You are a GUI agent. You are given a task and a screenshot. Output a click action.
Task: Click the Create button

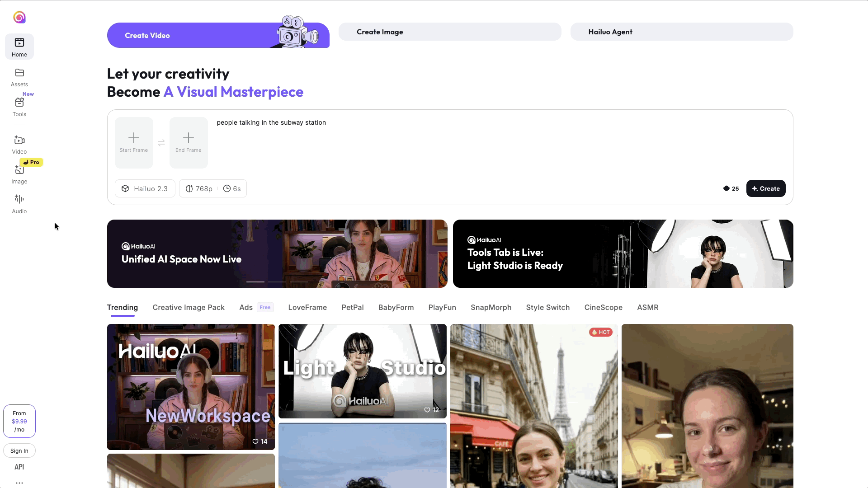pos(765,188)
